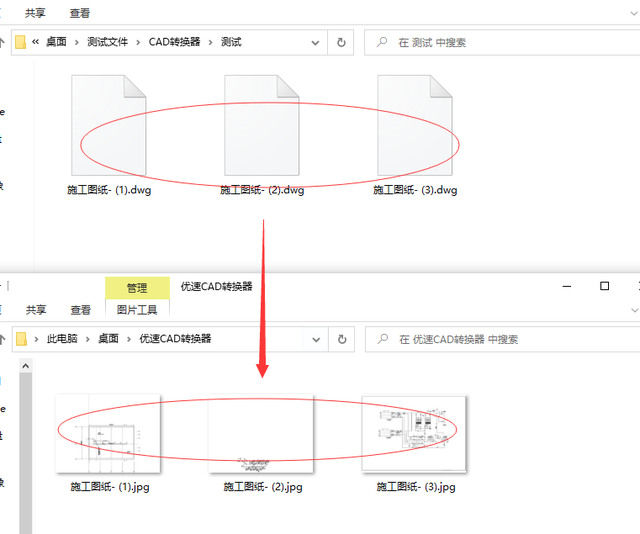Open 查看 tab in the upper 测试 window

tap(80, 13)
